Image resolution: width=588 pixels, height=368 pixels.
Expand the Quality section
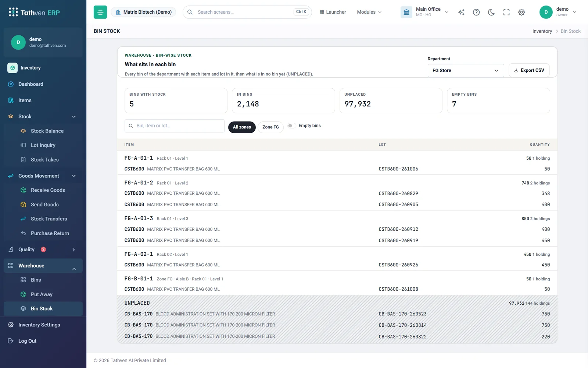pyautogui.click(x=73, y=250)
